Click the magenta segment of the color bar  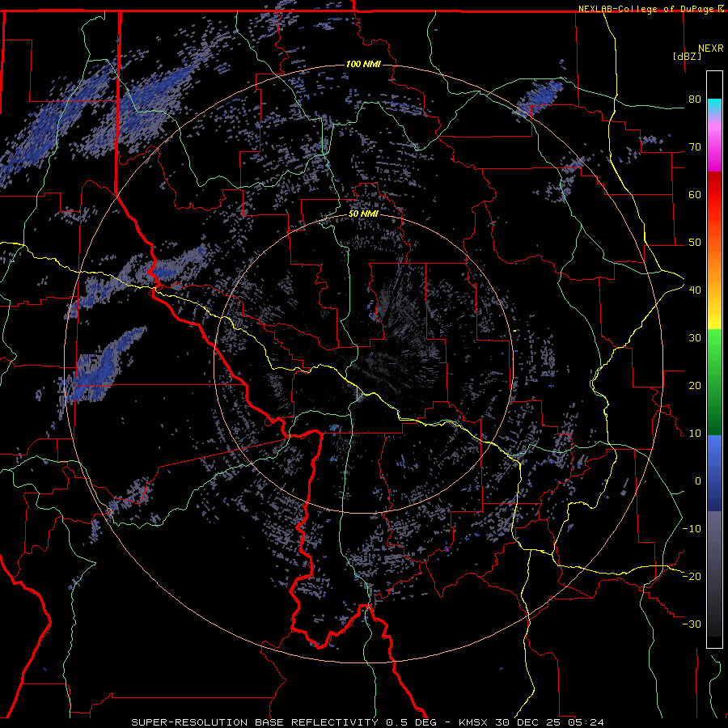(714, 149)
